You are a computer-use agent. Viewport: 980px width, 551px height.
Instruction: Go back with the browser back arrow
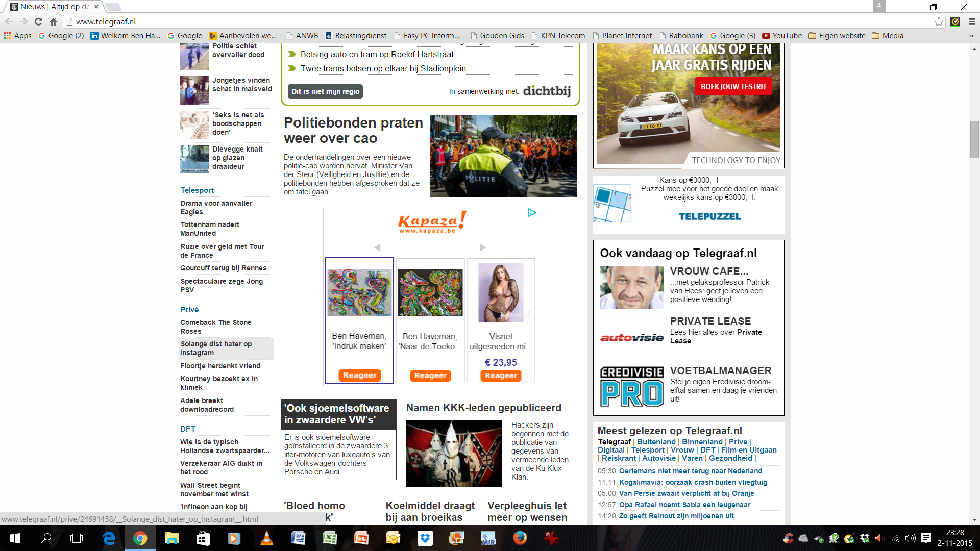[9, 21]
